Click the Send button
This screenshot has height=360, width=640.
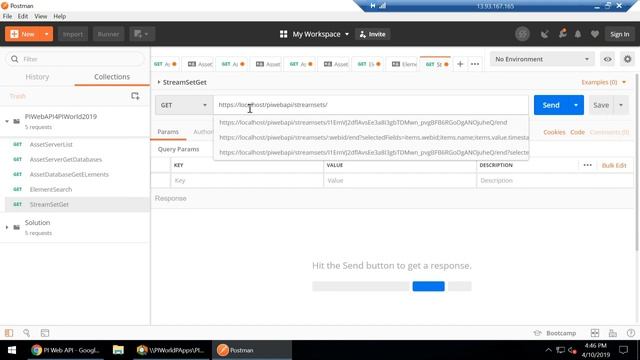pos(551,105)
